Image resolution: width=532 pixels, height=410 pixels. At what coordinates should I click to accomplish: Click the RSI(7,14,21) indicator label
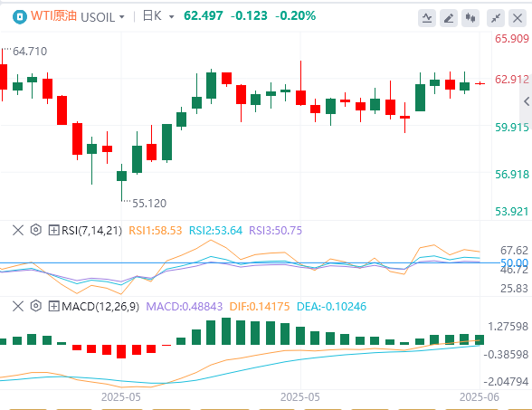point(91,231)
